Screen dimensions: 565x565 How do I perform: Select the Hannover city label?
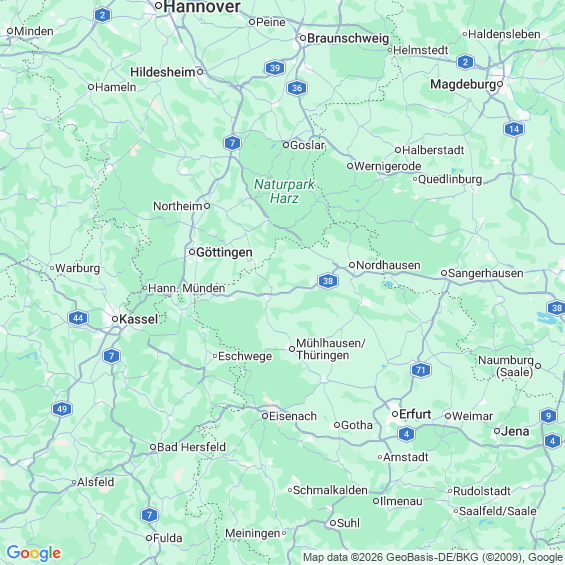(202, 7)
